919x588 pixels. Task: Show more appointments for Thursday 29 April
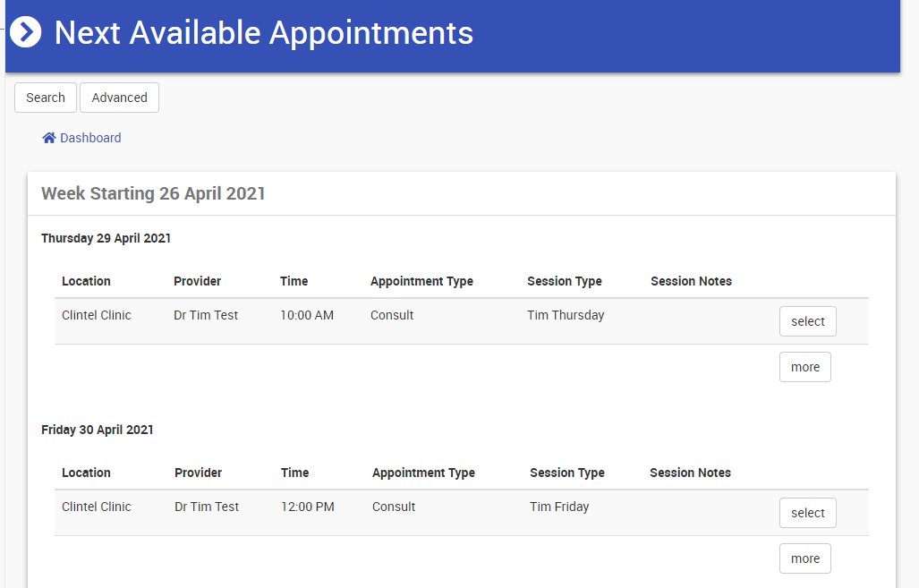point(804,367)
